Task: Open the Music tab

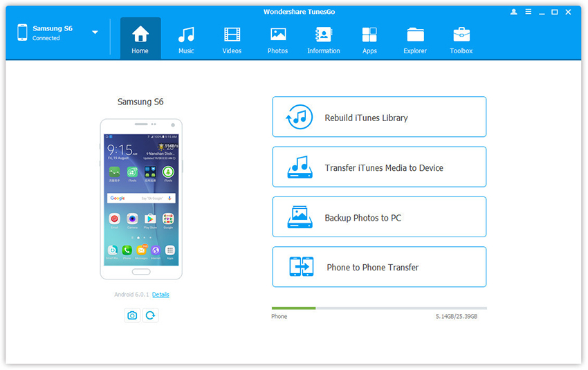Action: (x=185, y=39)
